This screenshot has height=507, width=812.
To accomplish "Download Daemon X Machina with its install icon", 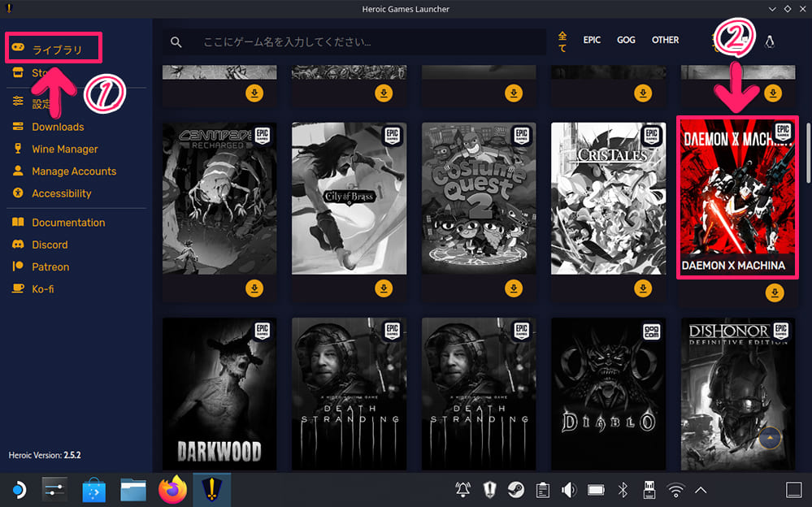I will pyautogui.click(x=775, y=292).
